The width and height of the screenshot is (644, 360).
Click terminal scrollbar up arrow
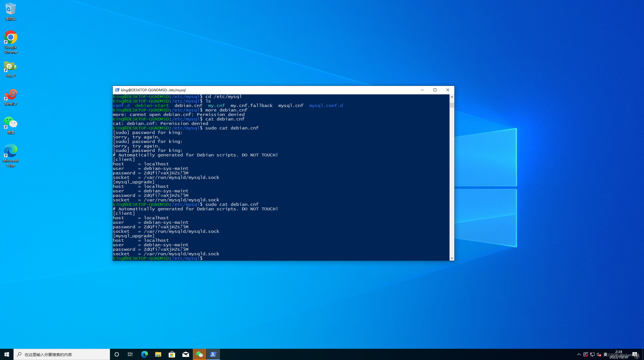click(x=452, y=97)
